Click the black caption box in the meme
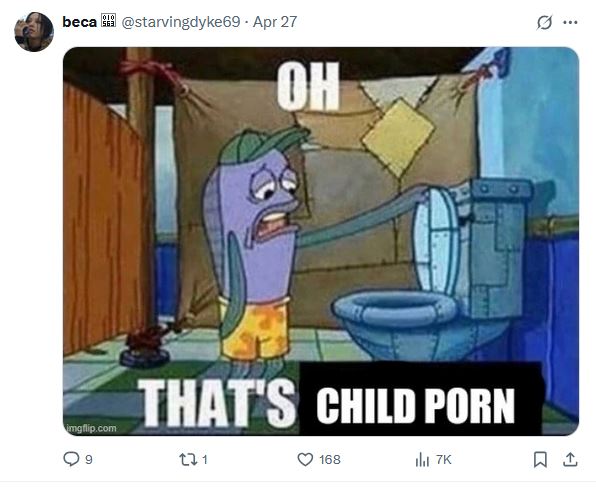The height and width of the screenshot is (488, 596). [x=421, y=399]
